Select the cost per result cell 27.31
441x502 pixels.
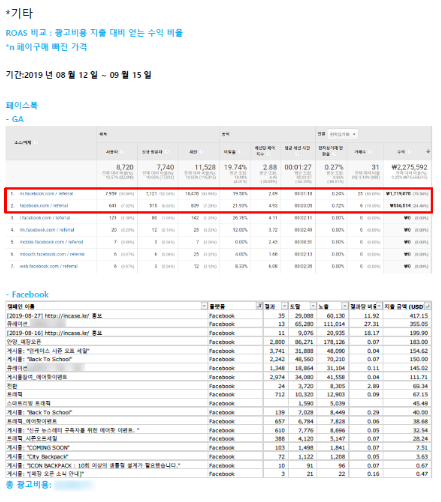click(x=366, y=324)
